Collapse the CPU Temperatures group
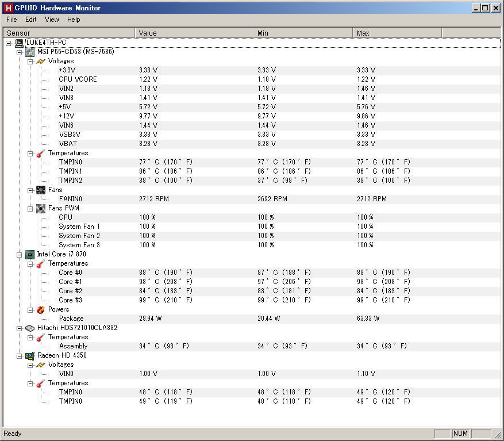 click(30, 264)
